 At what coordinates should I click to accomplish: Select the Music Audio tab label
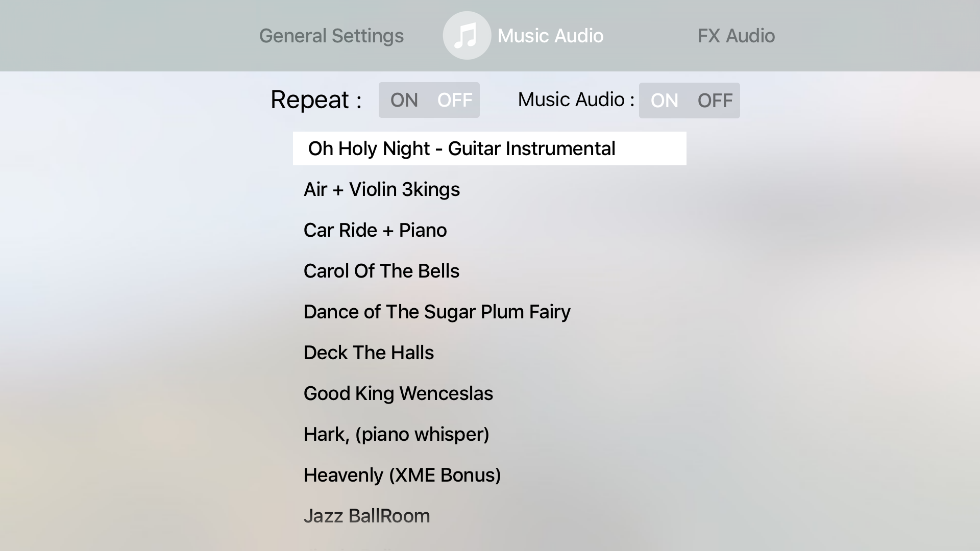click(550, 36)
